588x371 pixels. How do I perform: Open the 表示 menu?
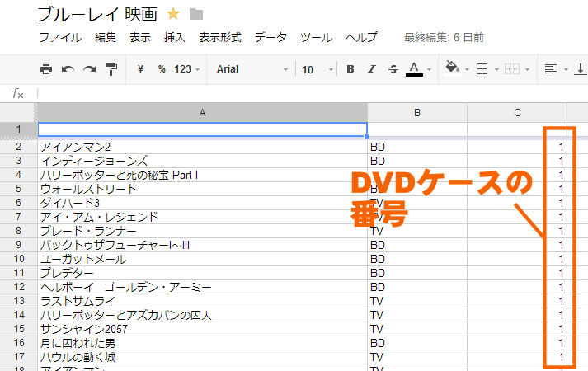point(140,37)
